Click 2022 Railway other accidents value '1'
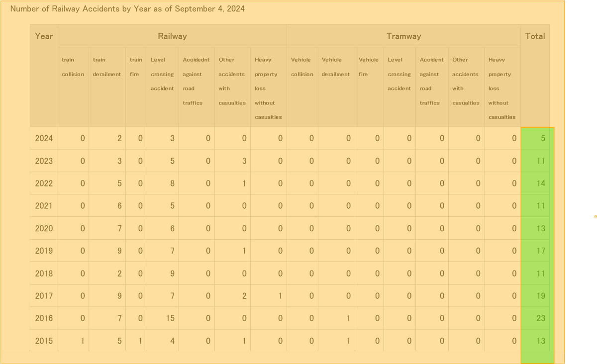Image resolution: width=597 pixels, height=364 pixels. tap(244, 183)
